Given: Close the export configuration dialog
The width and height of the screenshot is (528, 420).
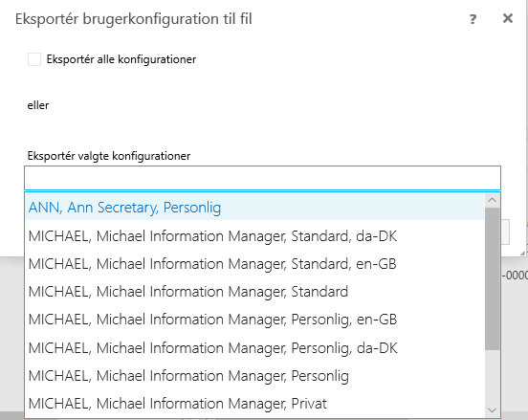Looking at the screenshot, I should [508, 18].
